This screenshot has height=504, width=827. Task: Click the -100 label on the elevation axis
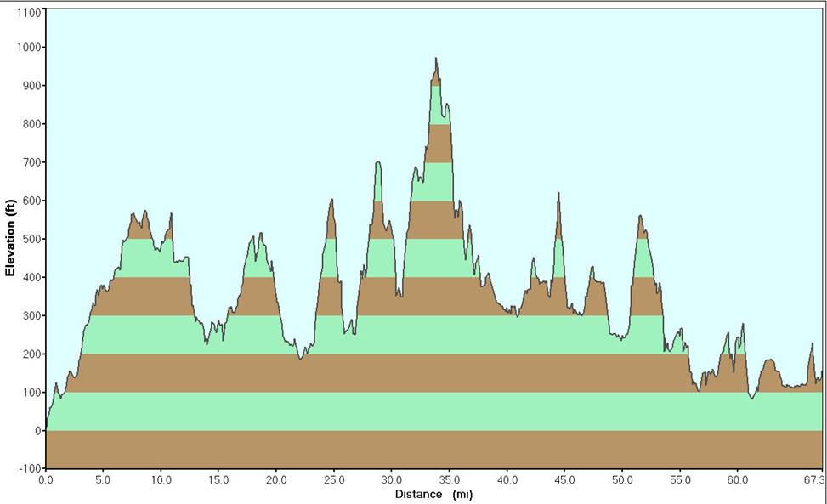29,469
